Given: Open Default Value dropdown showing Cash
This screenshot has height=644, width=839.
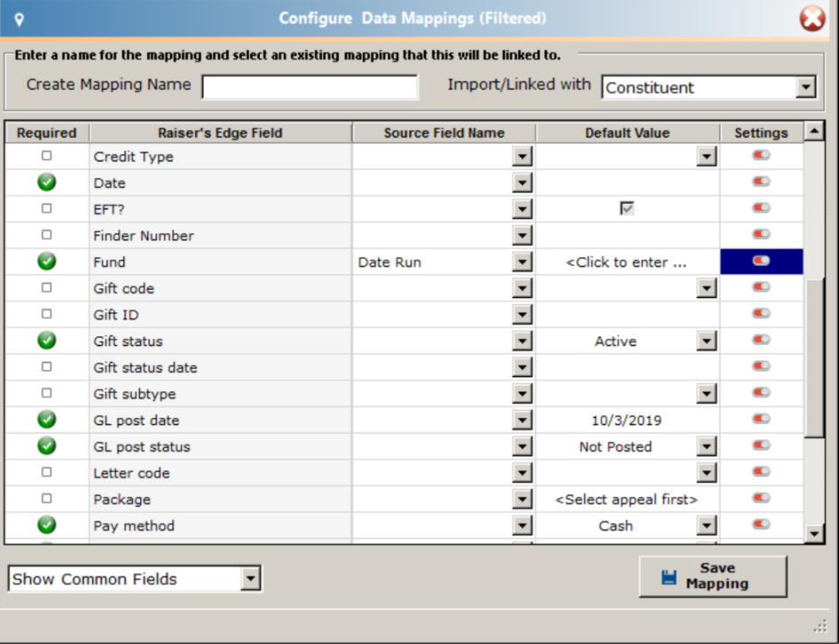Looking at the screenshot, I should coord(707,526).
